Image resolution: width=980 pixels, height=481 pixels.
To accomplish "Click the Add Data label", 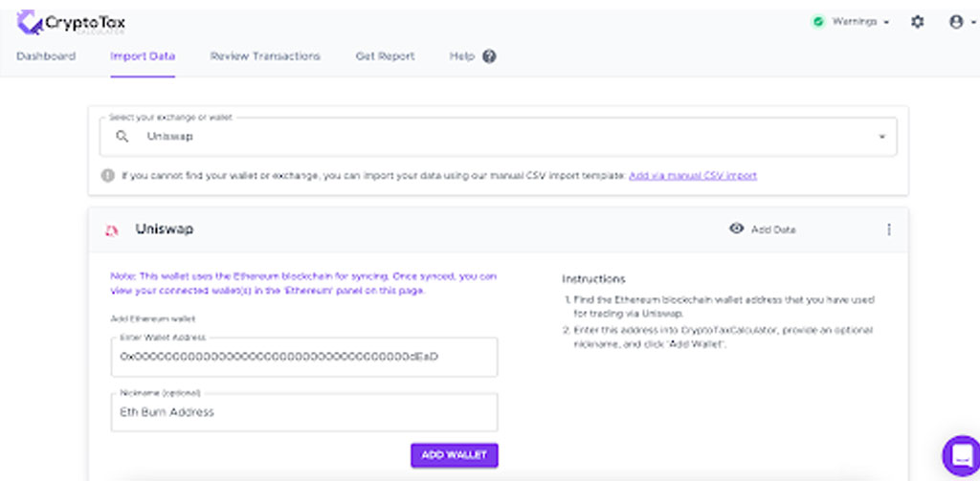I will tap(773, 230).
